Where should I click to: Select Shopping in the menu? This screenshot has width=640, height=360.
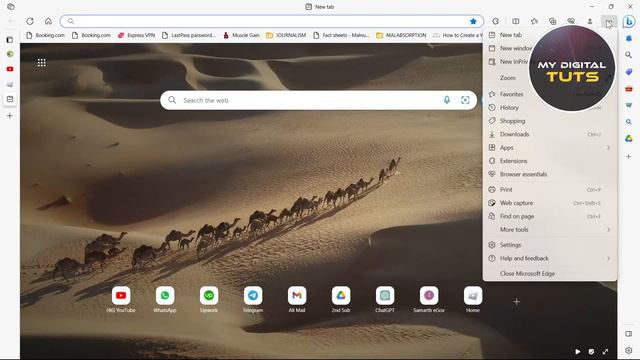click(550, 121)
